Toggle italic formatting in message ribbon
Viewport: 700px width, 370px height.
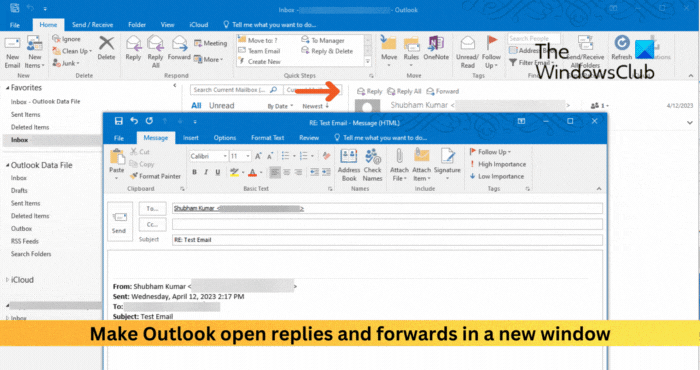[x=206, y=172]
